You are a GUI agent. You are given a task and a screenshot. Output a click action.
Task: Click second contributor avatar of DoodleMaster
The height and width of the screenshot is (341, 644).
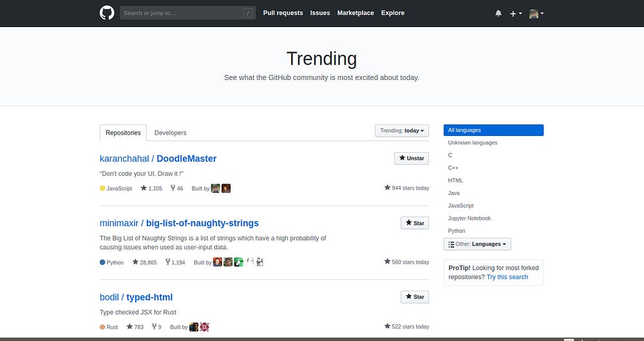tap(226, 188)
